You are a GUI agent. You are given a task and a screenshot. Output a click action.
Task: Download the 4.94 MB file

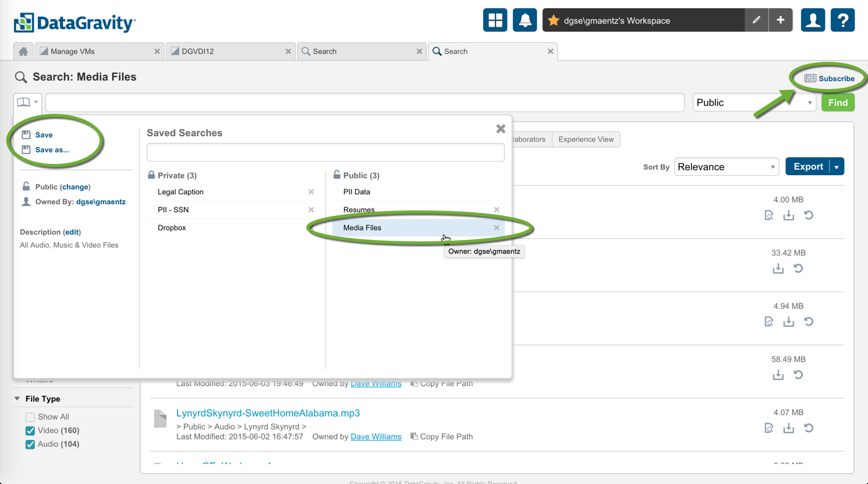tap(788, 322)
